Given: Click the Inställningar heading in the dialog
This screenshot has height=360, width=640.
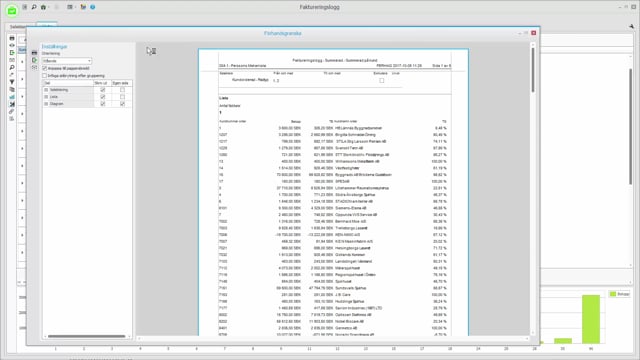Looking at the screenshot, I should pos(54,47).
